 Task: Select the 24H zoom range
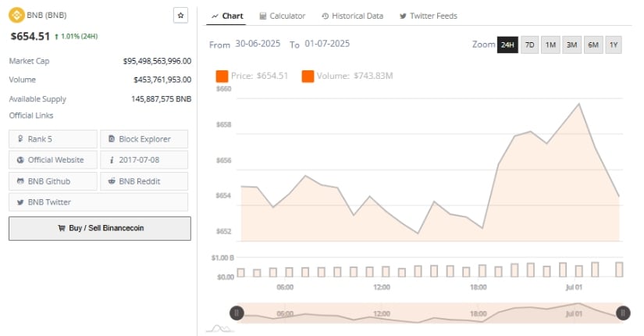tap(507, 45)
